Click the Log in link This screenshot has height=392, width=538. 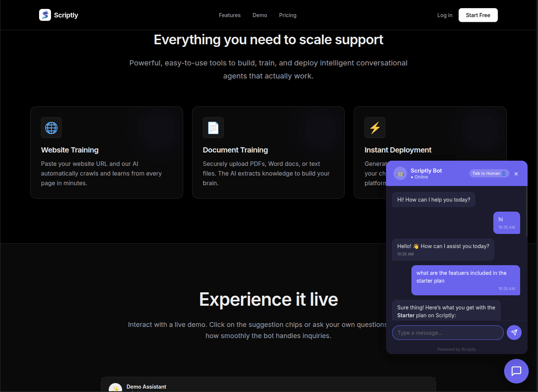(445, 15)
